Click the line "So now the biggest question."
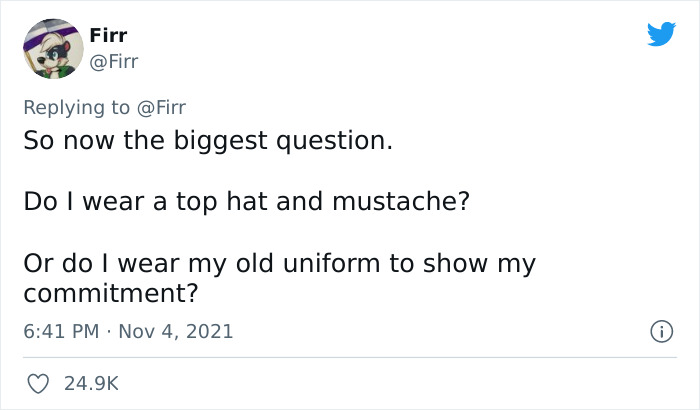Screen dimensions: 700x410 pos(208,140)
